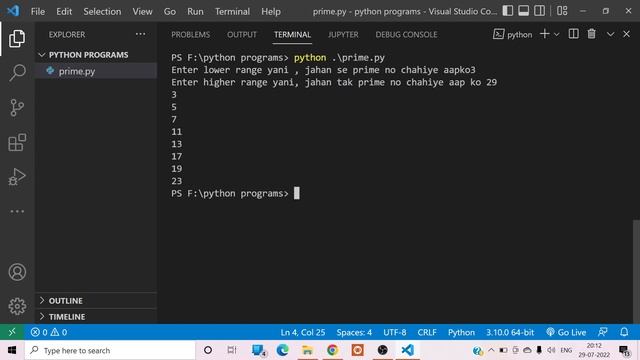The height and width of the screenshot is (360, 640).
Task: Change Spaces: 4 indentation setting
Action: [x=354, y=332]
